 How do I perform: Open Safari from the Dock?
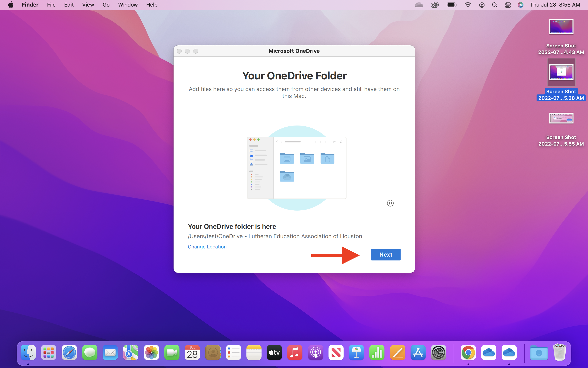[69, 352]
